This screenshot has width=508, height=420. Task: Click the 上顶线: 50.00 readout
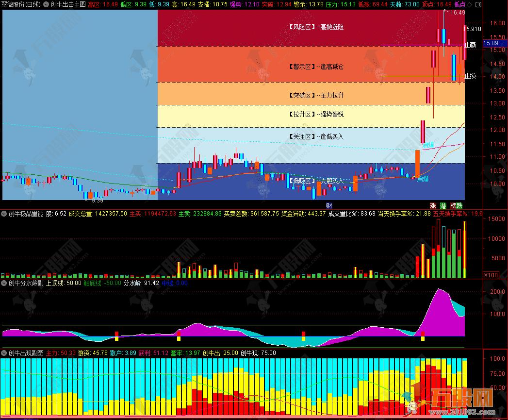pos(64,283)
